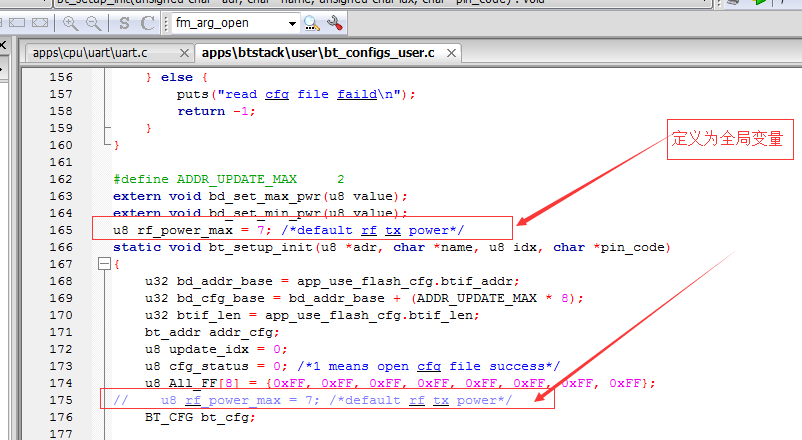Click line number 165 in the margin
Image resolution: width=802 pixels, height=440 pixels.
point(61,230)
